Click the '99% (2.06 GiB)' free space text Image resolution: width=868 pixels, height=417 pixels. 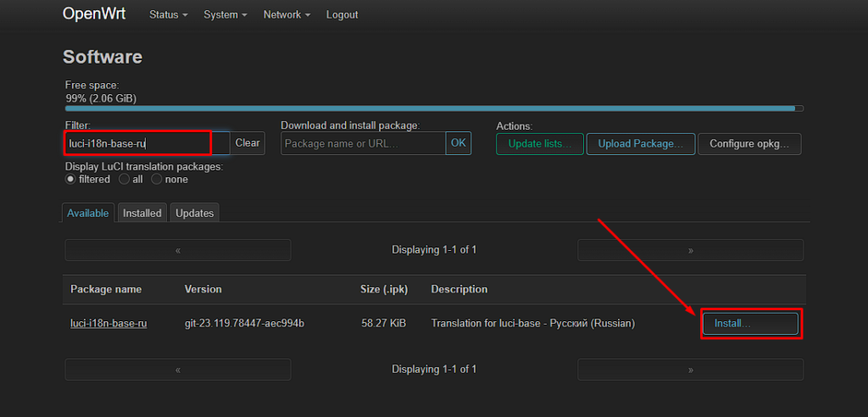point(101,98)
